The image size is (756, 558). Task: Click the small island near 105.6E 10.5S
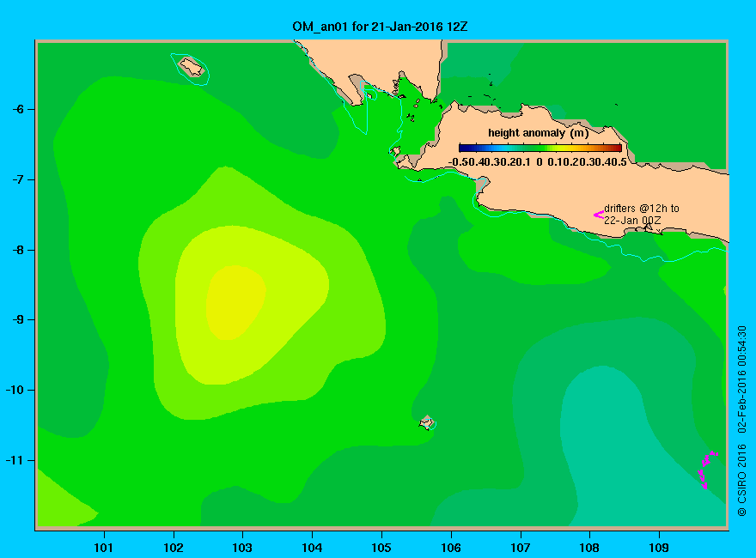[427, 422]
